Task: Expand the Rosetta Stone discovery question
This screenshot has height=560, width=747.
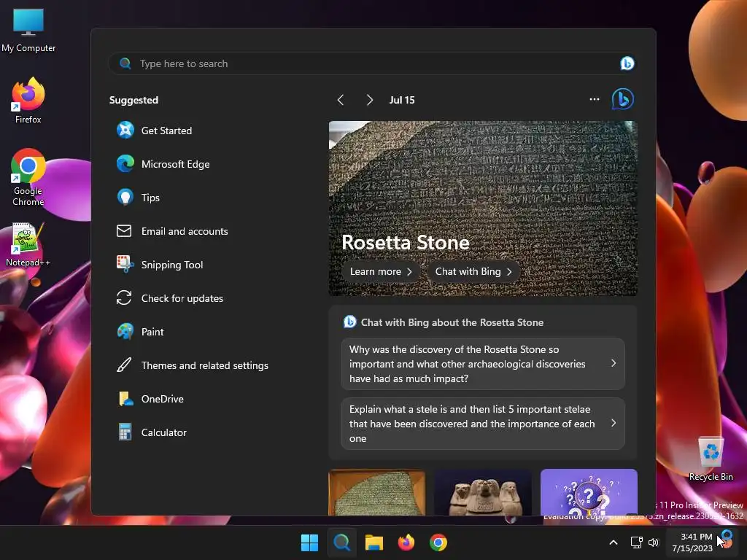Action: coord(483,364)
